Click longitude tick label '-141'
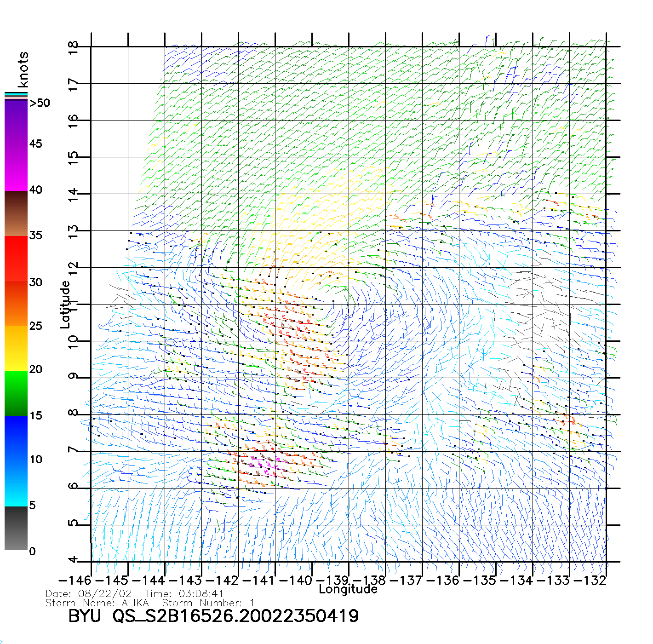 (258, 580)
